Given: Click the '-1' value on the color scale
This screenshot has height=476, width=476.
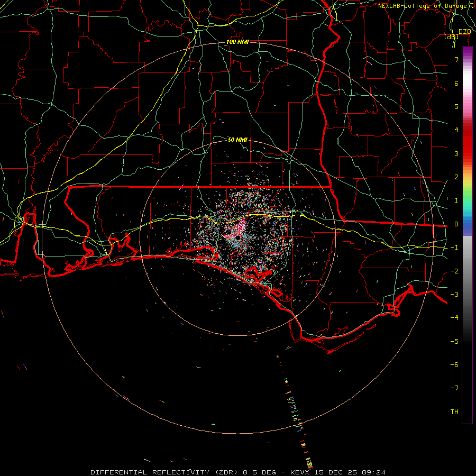Looking at the screenshot, I should (454, 248).
